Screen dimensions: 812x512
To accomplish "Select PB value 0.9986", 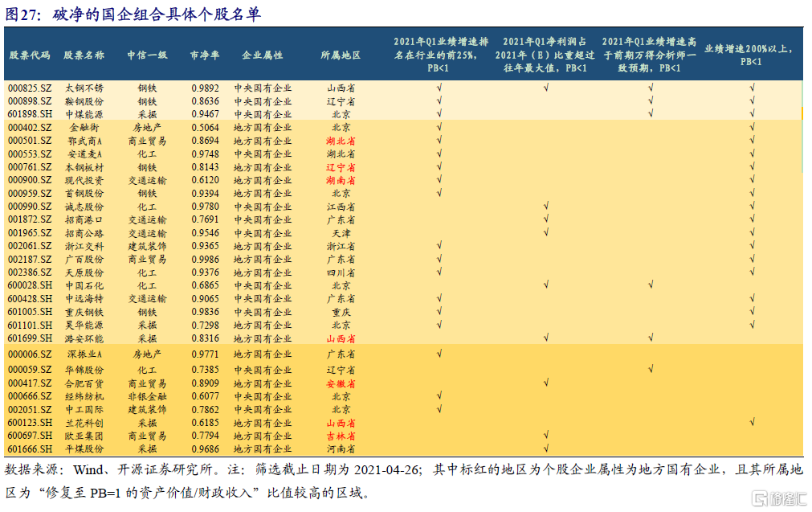I will point(205,259).
